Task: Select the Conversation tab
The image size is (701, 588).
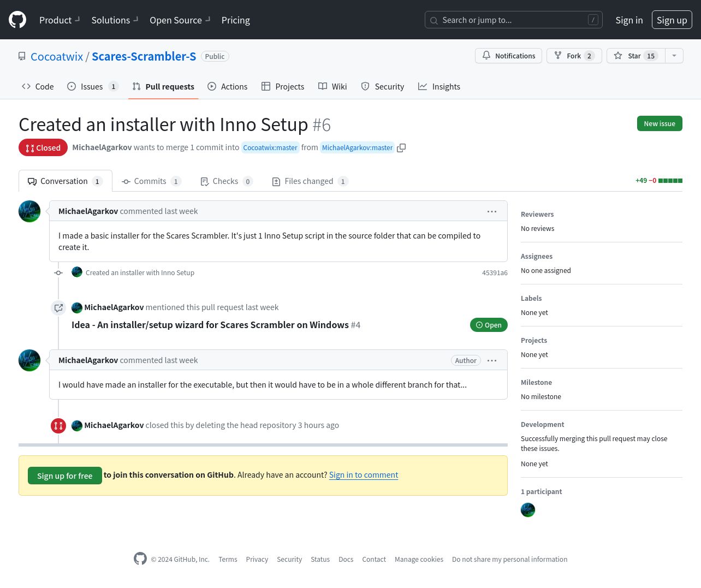Action: 66,181
